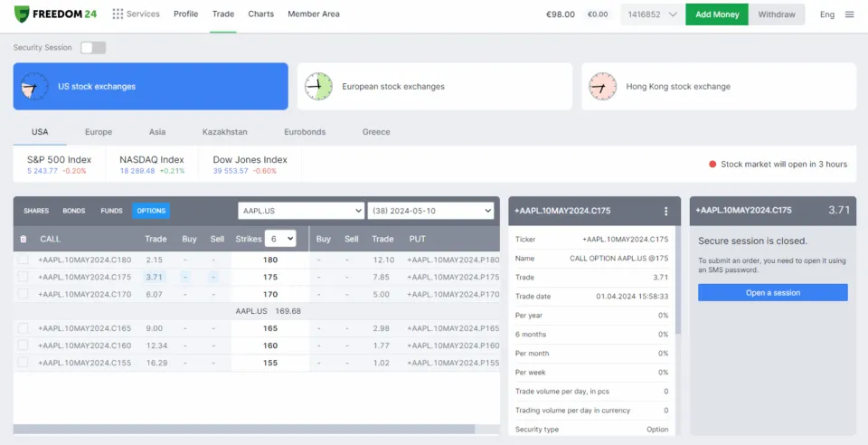Image resolution: width=868 pixels, height=445 pixels.
Task: Open the hamburger menu icon
Action: [x=849, y=14]
